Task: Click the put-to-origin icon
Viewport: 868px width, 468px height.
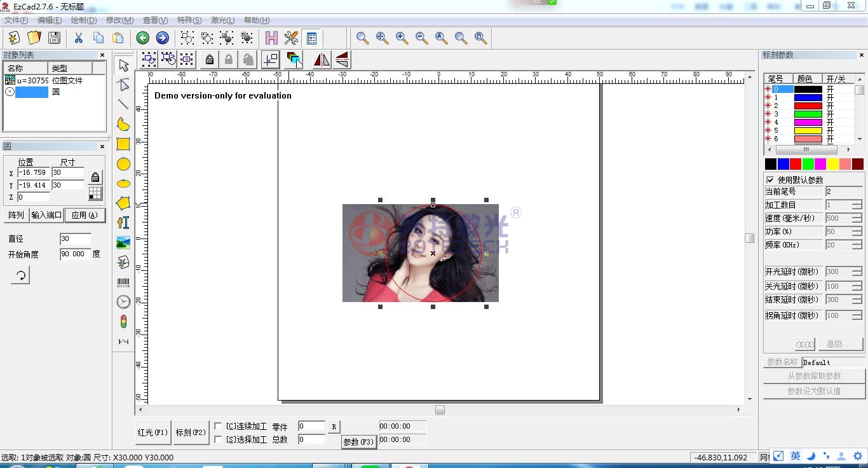Action: click(x=270, y=60)
